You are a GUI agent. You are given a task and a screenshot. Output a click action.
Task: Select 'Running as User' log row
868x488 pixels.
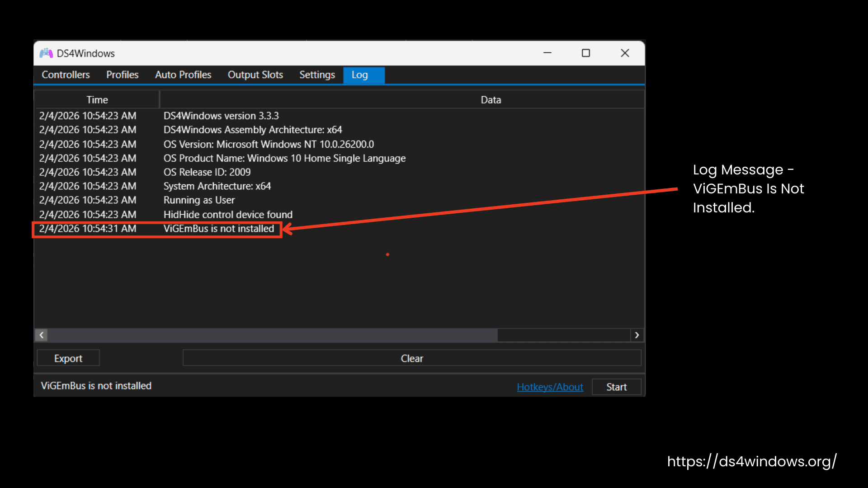click(339, 200)
